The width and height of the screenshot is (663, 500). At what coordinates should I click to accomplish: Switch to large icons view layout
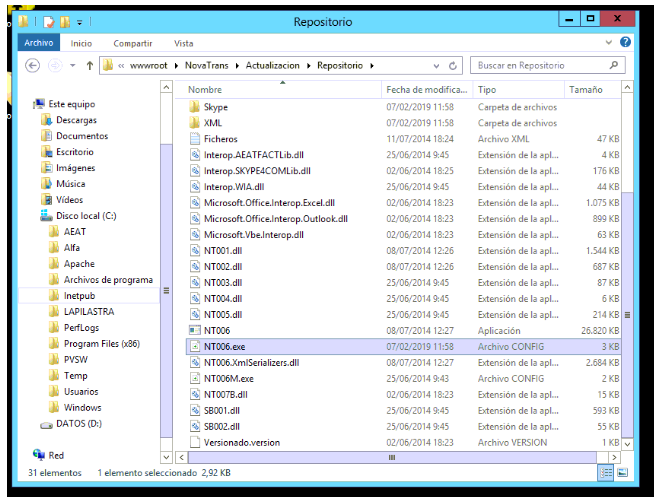(x=622, y=473)
